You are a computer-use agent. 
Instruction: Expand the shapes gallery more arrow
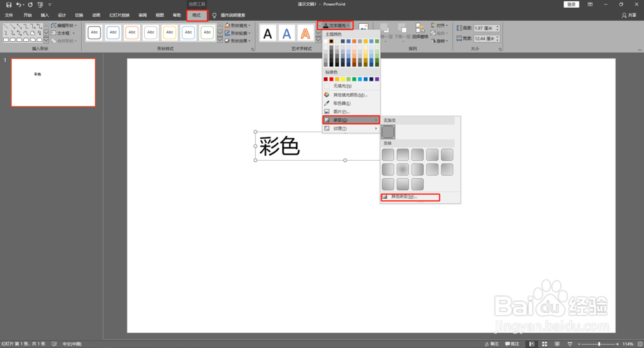(46, 41)
